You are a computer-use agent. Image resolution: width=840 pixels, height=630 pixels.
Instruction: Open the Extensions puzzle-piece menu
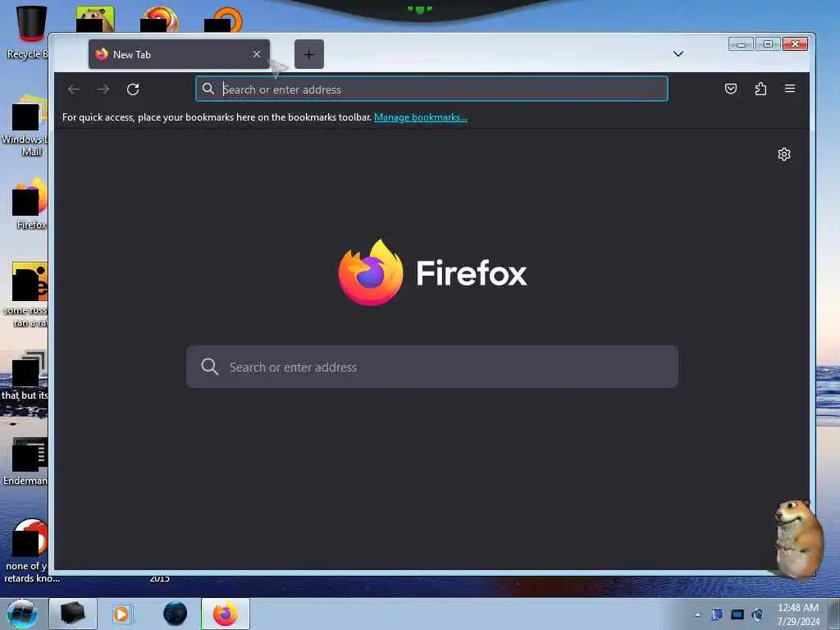click(x=760, y=89)
